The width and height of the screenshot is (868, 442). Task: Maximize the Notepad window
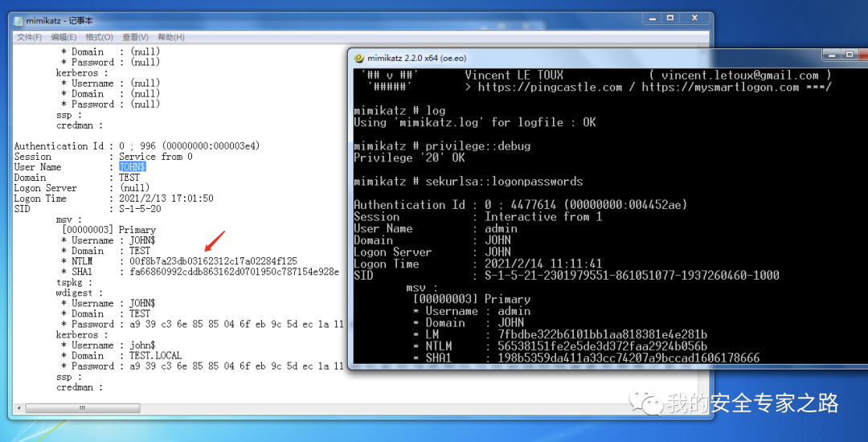pos(670,18)
